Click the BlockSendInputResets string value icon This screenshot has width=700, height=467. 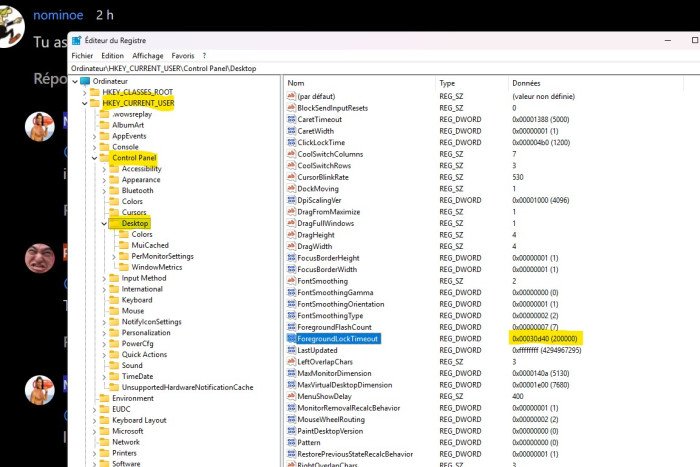(x=291, y=107)
